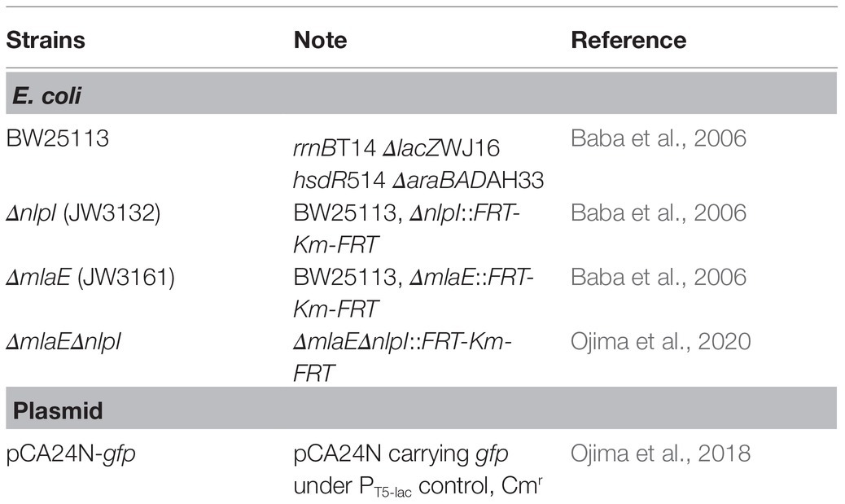Image resolution: width=845 pixels, height=504 pixels.
Task: Click the pCA24N-gfp plasmid cell
Action: click(71, 454)
